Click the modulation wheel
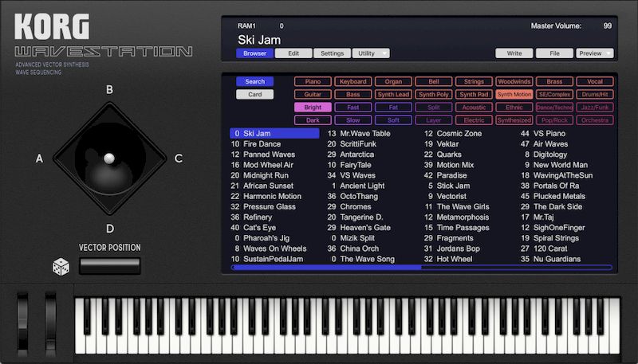 pyautogui.click(x=51, y=325)
